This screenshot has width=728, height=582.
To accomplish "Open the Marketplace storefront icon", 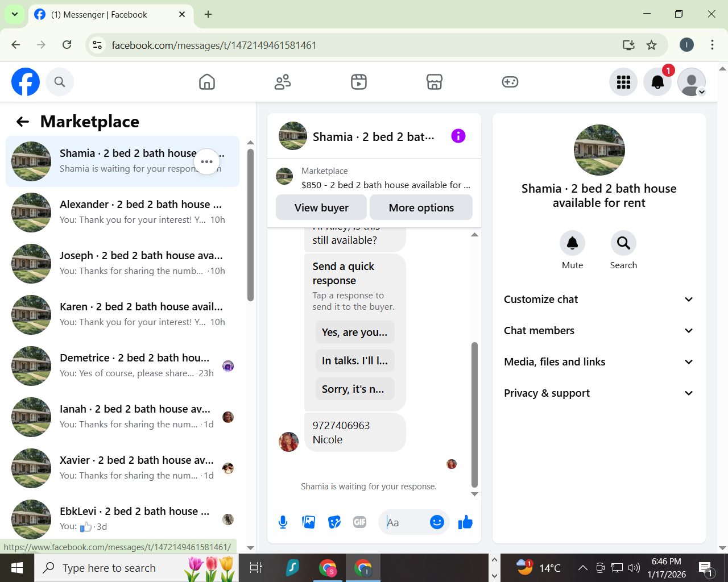I will coord(435,82).
